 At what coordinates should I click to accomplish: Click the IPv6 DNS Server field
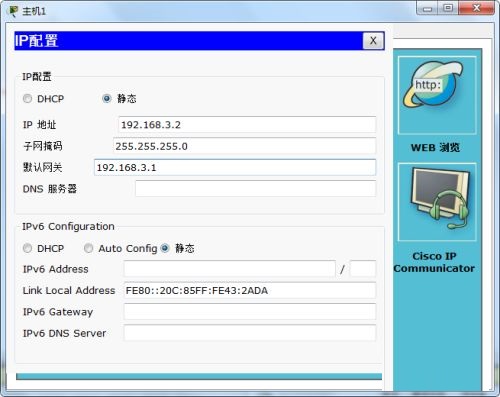point(250,333)
